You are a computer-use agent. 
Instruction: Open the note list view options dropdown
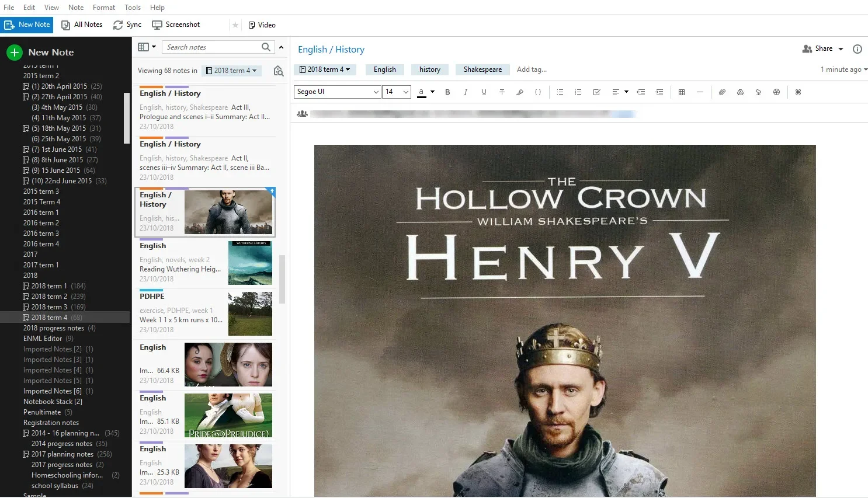[x=147, y=47]
